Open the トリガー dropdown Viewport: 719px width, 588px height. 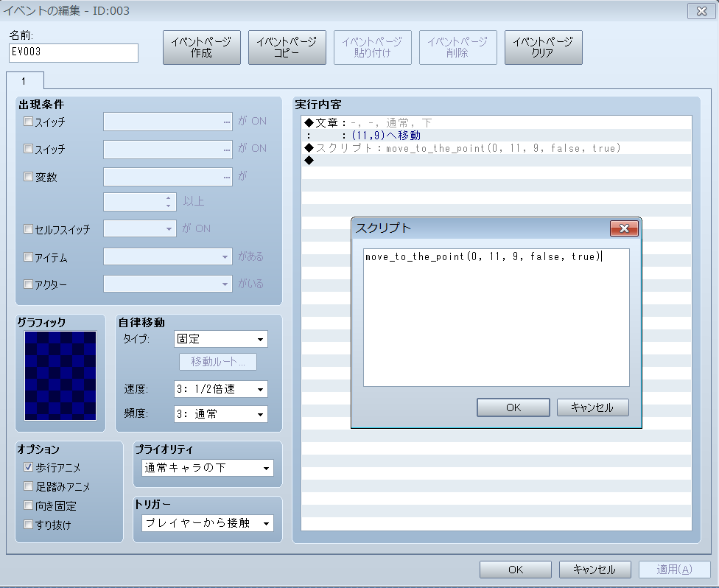click(208, 523)
